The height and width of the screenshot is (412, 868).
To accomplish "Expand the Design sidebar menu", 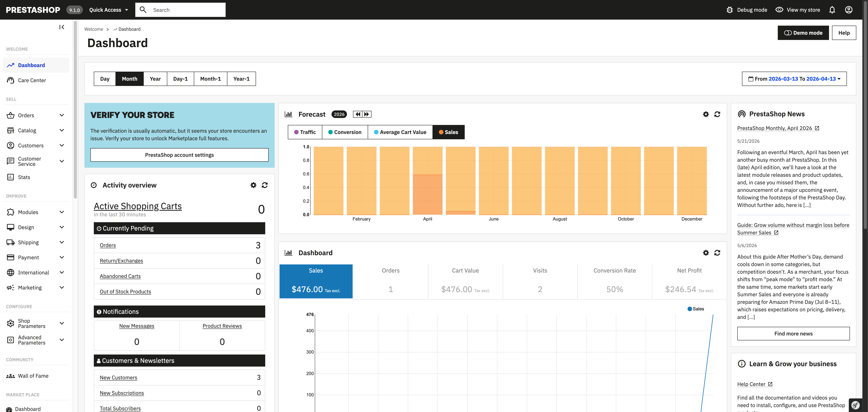I will click(62, 227).
